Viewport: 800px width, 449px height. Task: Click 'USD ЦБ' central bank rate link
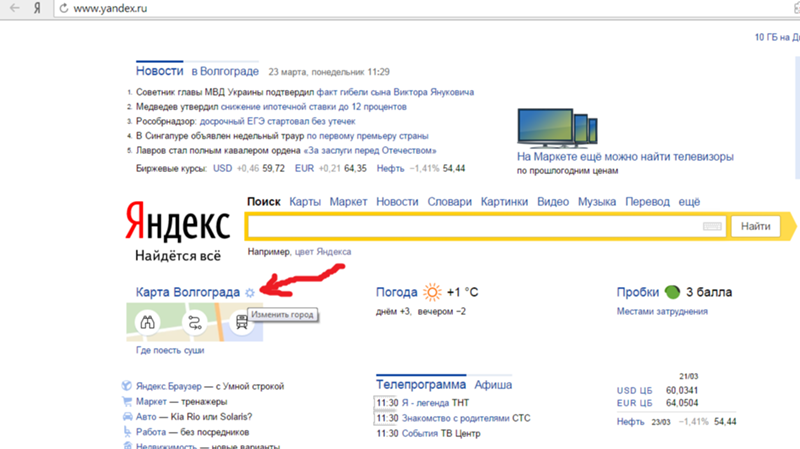coord(634,390)
